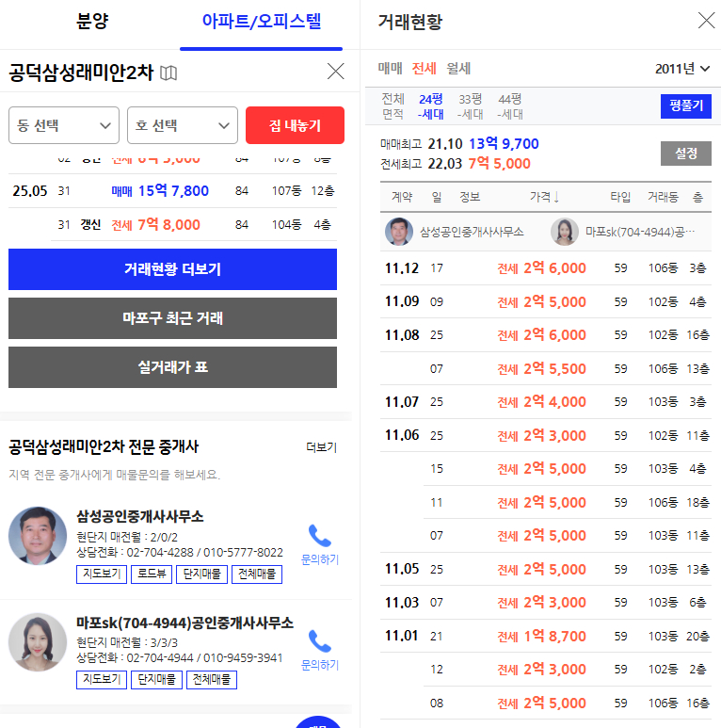
Task: Click 지도보기 for 마포sk공인중개사사무소
Action: (x=102, y=680)
